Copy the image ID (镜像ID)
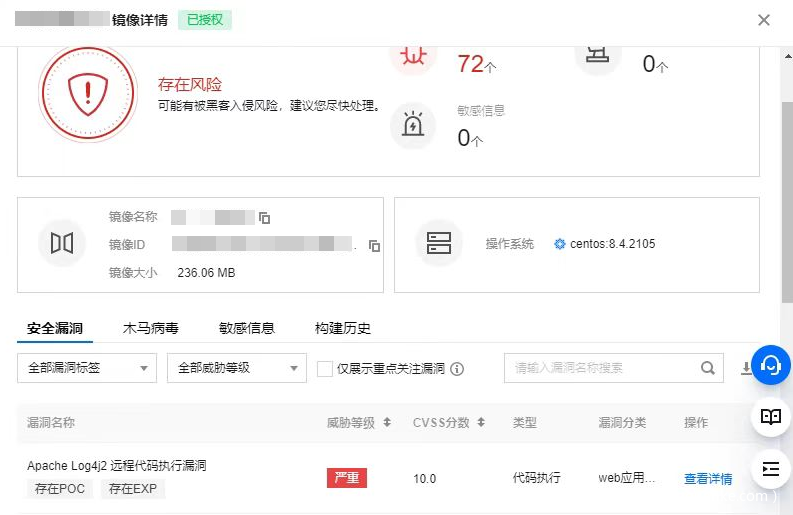The width and height of the screenshot is (793, 515). [x=374, y=245]
